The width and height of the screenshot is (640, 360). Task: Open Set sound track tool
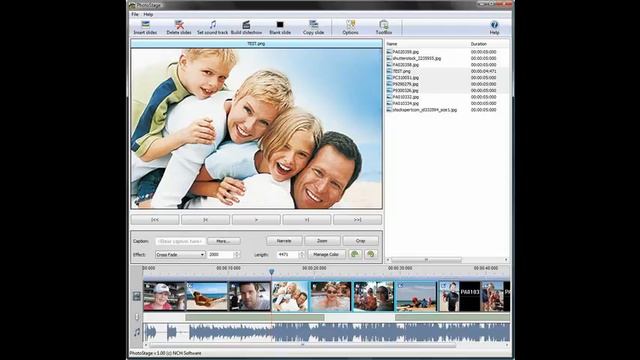[x=212, y=27]
